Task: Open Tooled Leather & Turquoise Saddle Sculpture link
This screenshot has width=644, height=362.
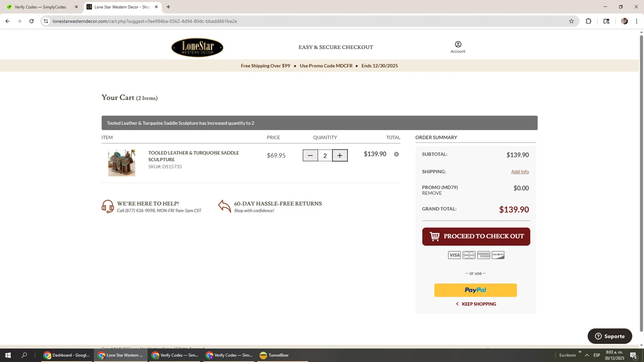Action: (x=194, y=156)
